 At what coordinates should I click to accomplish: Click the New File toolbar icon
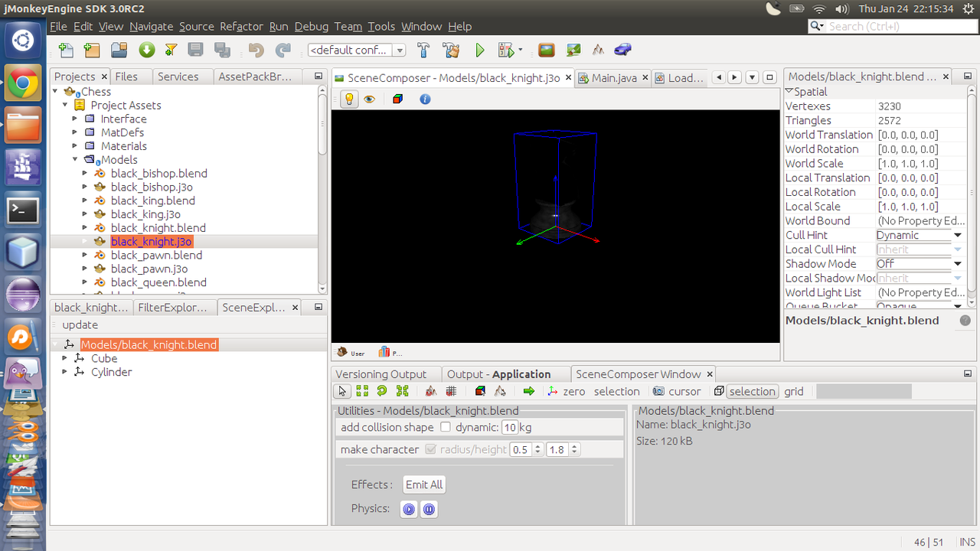pos(67,51)
